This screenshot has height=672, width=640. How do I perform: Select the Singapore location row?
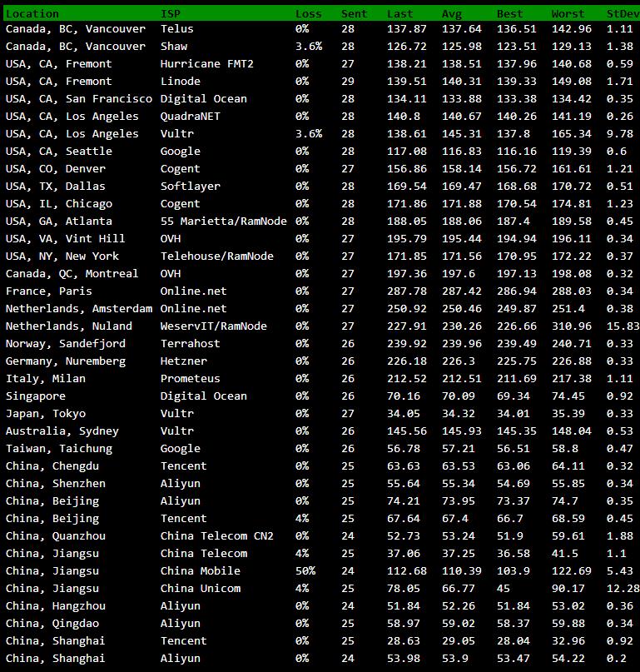[x=36, y=396]
